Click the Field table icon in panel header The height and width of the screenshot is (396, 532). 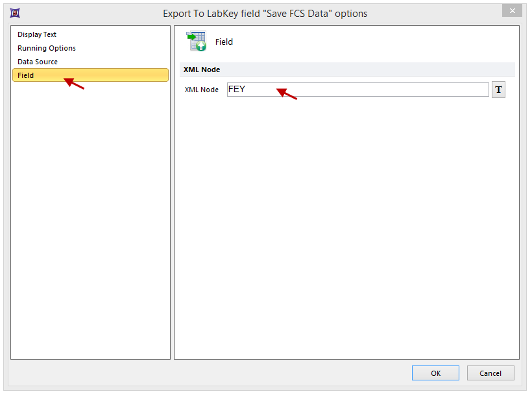197,42
